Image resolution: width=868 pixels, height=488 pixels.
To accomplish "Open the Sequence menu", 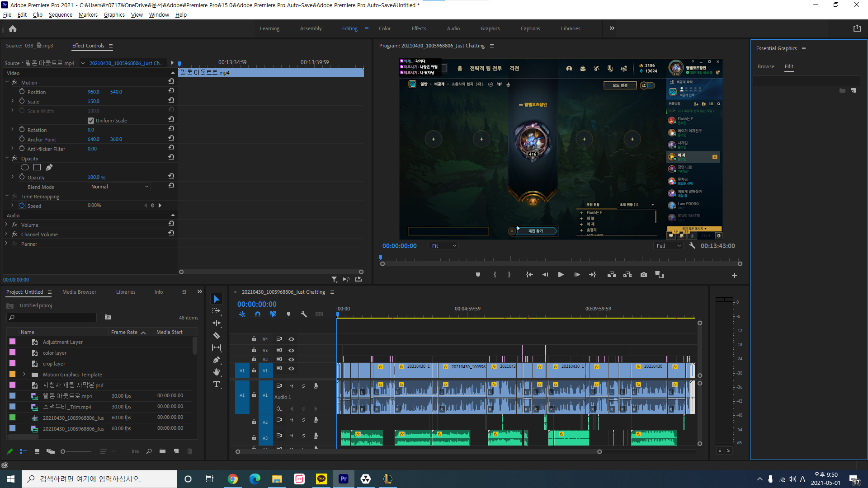I will coord(61,15).
